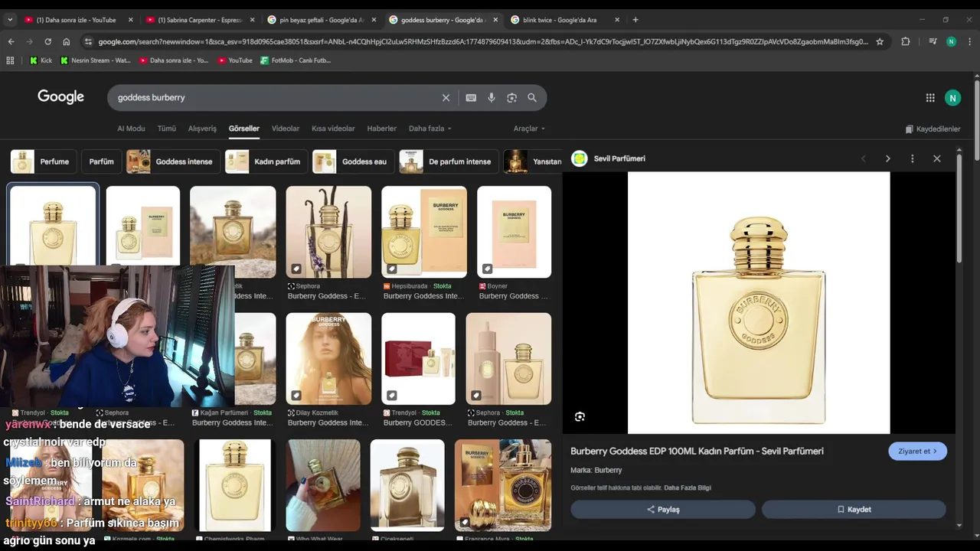Go to Google logo homepage
The image size is (980, 551).
(60, 97)
